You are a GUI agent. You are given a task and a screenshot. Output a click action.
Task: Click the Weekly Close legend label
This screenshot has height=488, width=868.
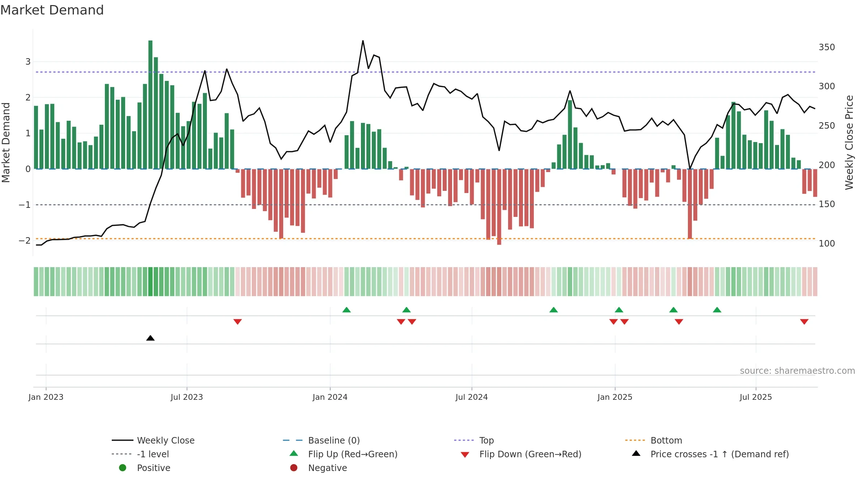pos(166,440)
